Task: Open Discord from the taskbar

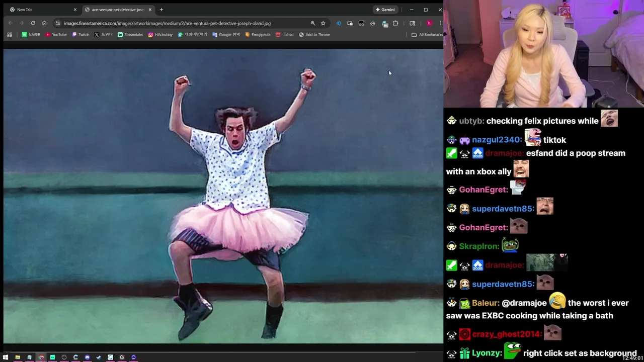Action: (87, 357)
